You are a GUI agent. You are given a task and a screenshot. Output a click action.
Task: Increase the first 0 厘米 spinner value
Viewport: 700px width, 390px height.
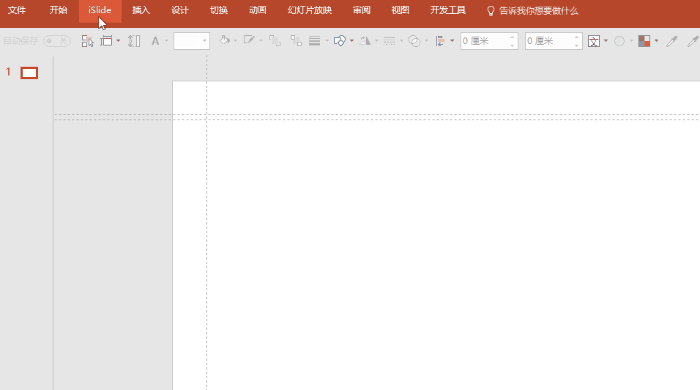coord(512,37)
